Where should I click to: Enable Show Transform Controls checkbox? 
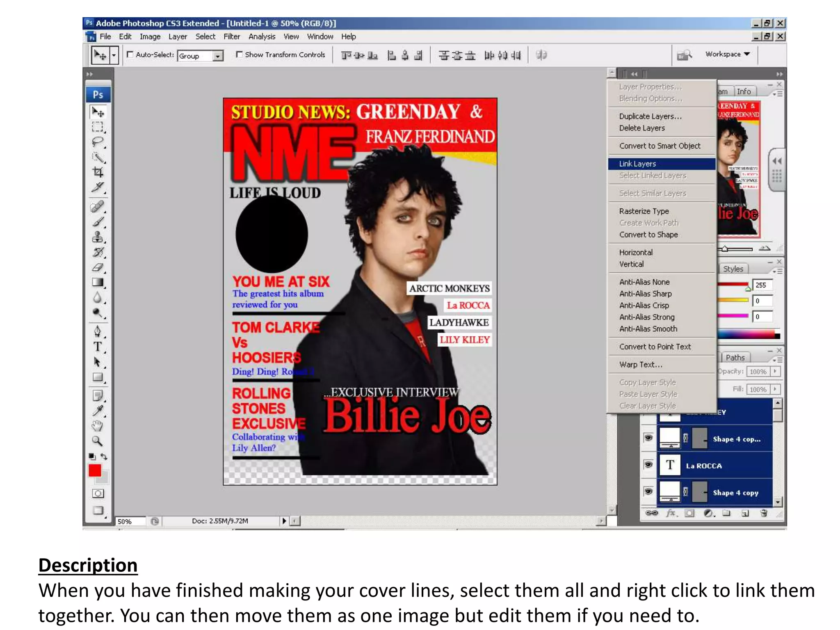[239, 54]
